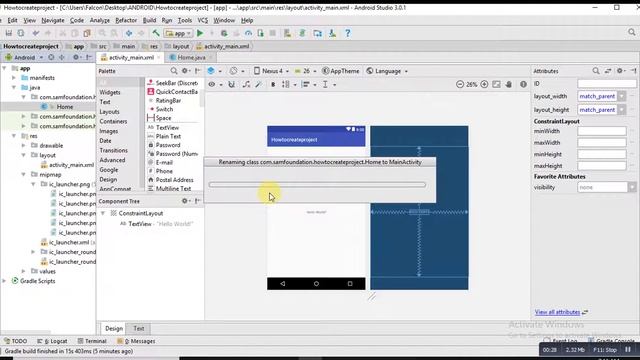Open the Logcat tool window

tap(52, 341)
